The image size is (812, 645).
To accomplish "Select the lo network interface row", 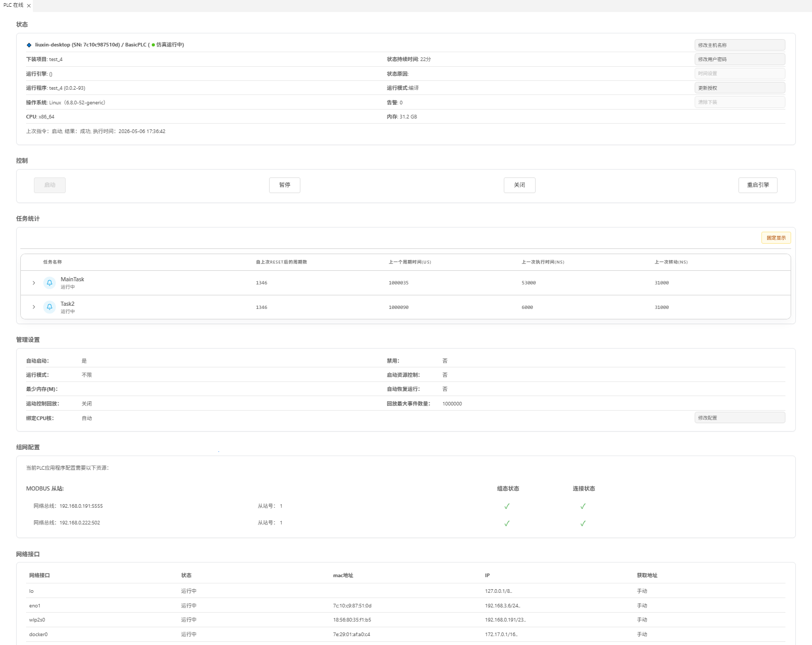I will 406,591.
